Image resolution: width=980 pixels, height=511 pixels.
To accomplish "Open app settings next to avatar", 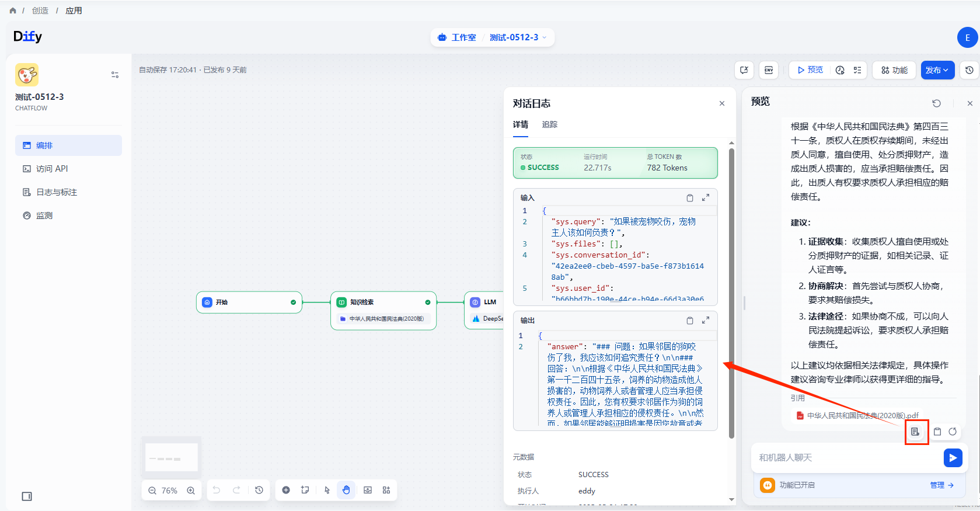I will tap(115, 75).
